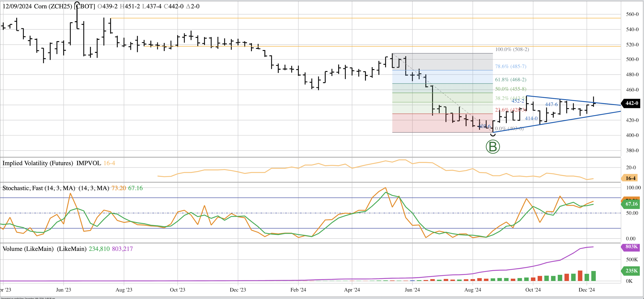
Task: Click the 447-6 blue price label
Action: pyautogui.click(x=551, y=104)
